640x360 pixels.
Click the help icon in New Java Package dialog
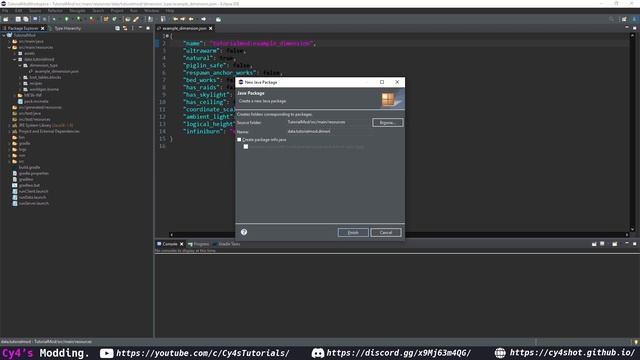pyautogui.click(x=244, y=232)
